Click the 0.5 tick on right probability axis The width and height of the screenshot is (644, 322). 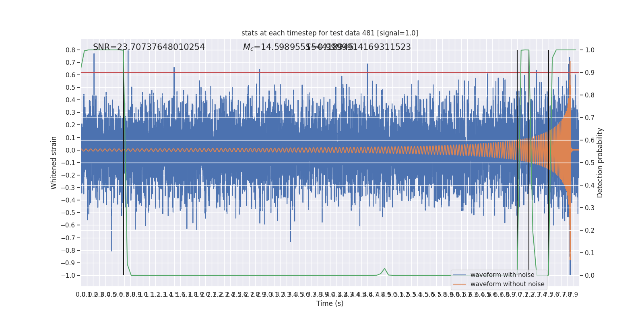590,163
